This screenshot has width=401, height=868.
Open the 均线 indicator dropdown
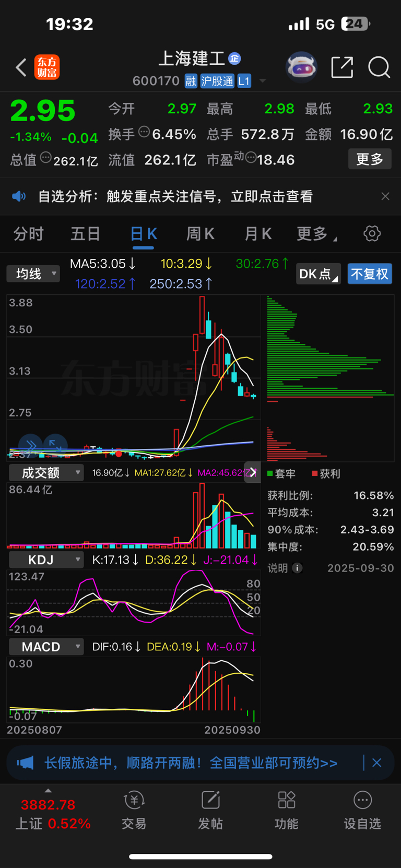click(x=33, y=274)
